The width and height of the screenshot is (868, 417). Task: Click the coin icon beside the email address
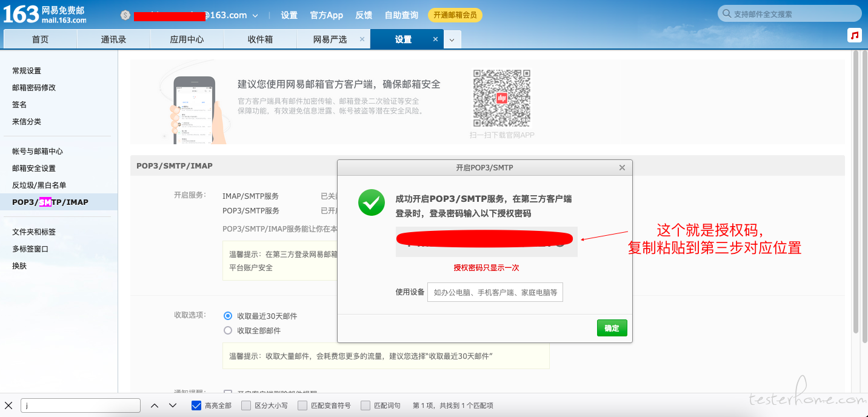[x=125, y=15]
